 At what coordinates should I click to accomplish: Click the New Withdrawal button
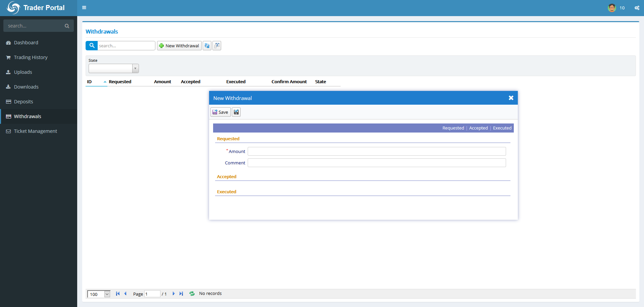(179, 46)
